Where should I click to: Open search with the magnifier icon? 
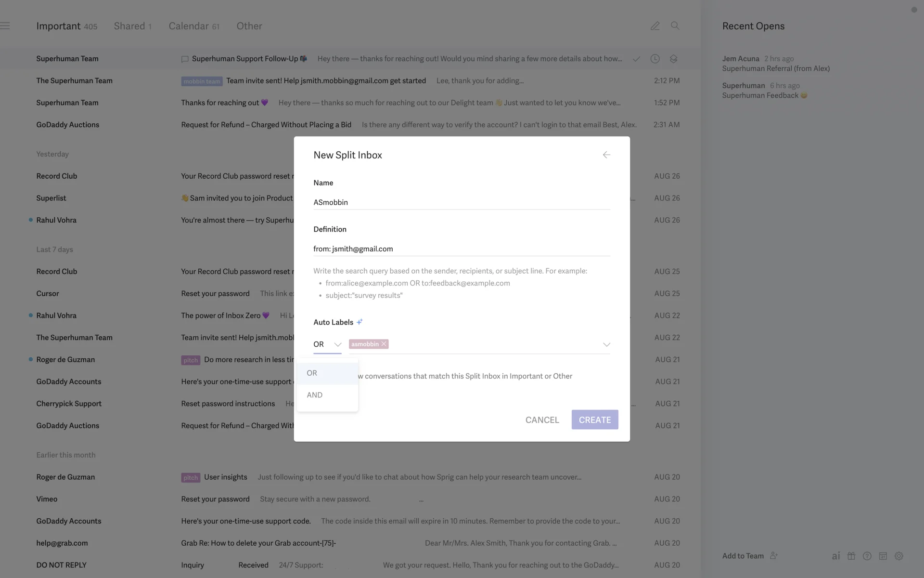point(675,26)
